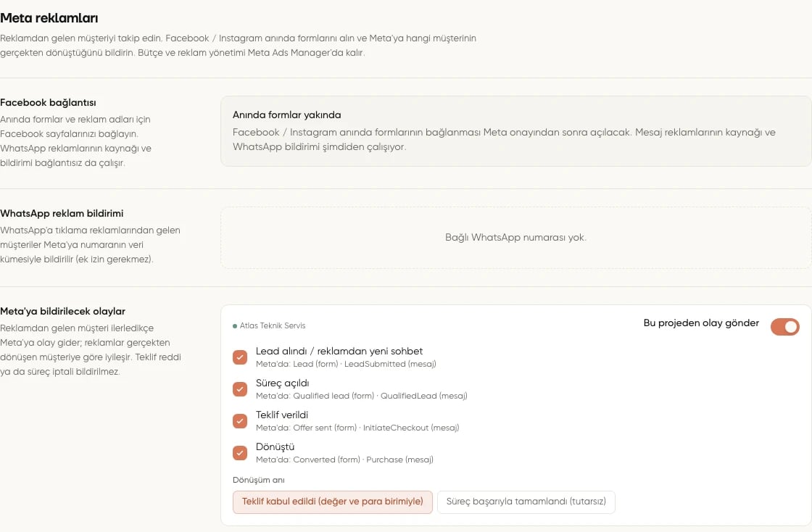Viewport: 812px width, 532px height.
Task: Click the "Meta'da: Offer sent (form)" description line
Action: [x=357, y=428]
